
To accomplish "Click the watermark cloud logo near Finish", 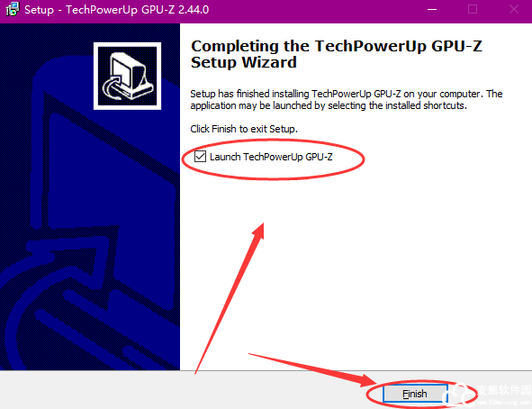I will pyautogui.click(x=458, y=395).
